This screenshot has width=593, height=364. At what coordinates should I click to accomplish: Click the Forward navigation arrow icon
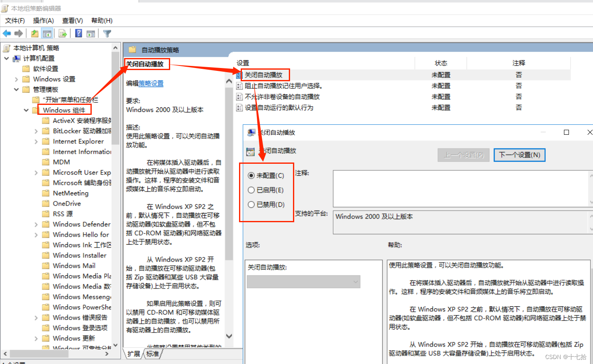tap(18, 33)
